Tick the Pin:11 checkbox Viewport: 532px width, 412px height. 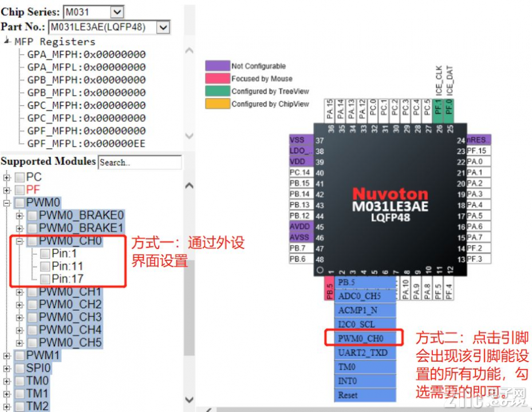(45, 267)
